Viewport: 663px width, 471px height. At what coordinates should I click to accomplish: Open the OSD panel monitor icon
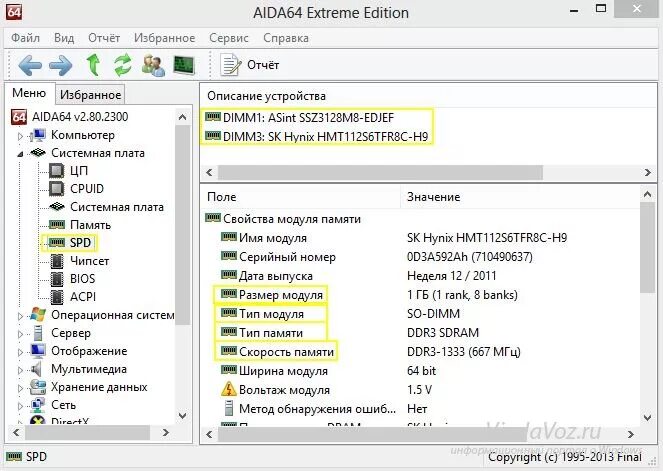click(184, 65)
